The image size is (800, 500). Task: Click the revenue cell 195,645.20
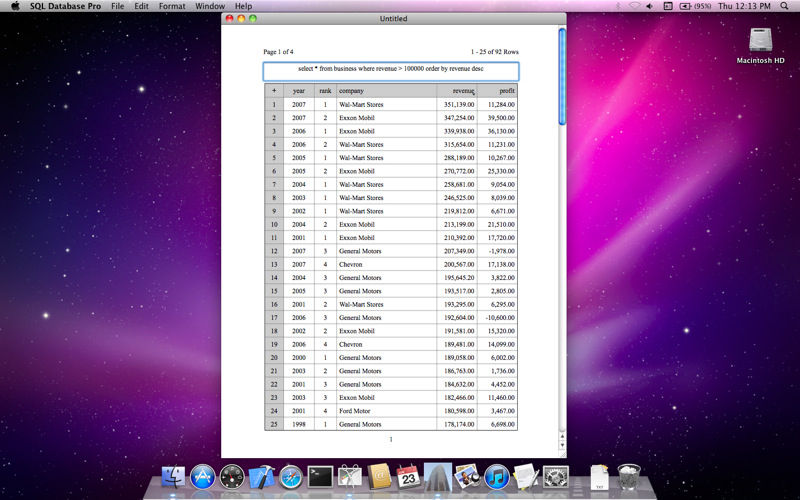457,278
